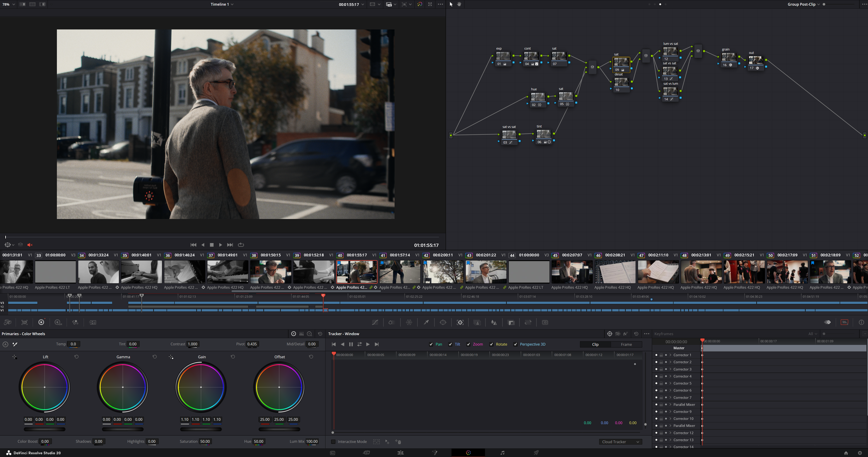Unmute the viewer audio
Image resolution: width=868 pixels, height=457 pixels.
click(x=30, y=245)
